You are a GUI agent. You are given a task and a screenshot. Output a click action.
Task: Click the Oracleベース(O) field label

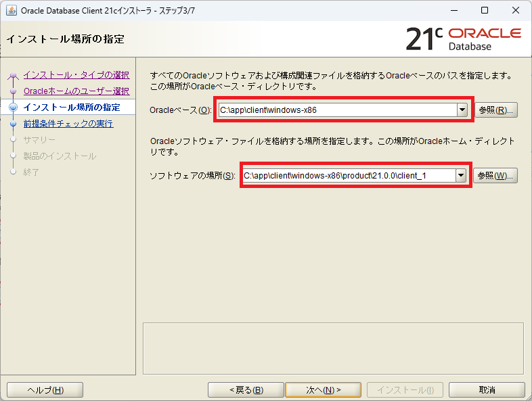181,110
